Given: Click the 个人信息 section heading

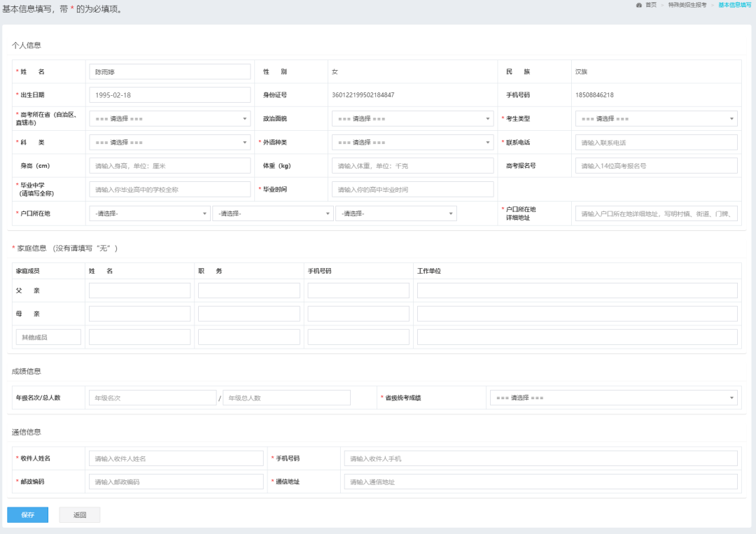Looking at the screenshot, I should coord(27,45).
